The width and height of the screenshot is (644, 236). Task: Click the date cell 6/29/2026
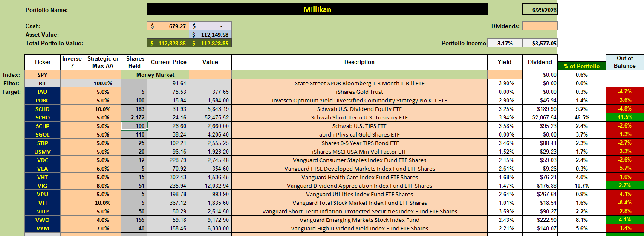[x=540, y=9]
